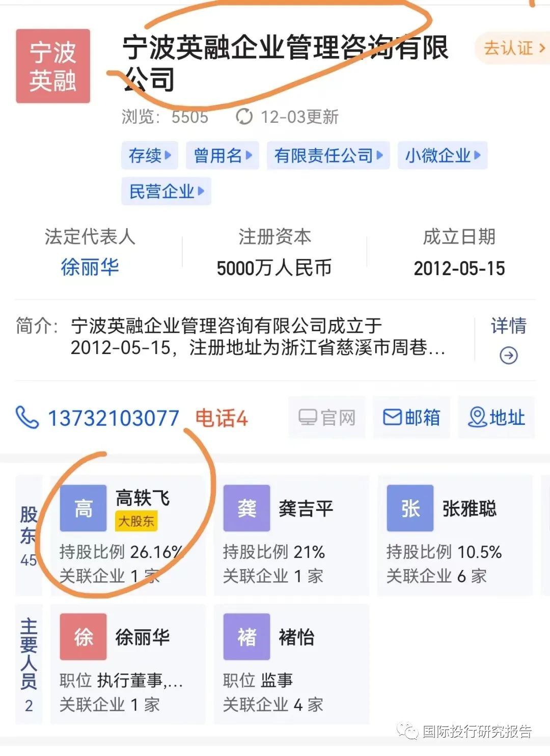Tap the phone handset icon

tap(27, 418)
